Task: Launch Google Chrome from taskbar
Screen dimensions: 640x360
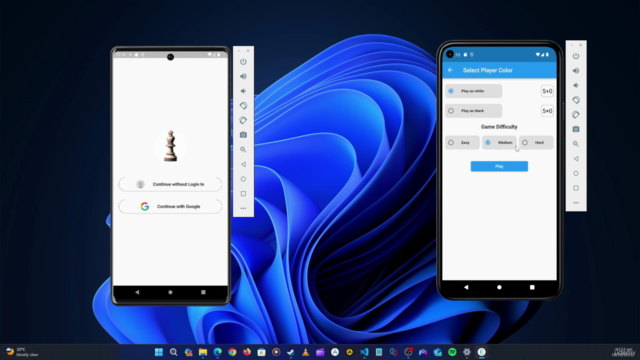Action: 232,352
